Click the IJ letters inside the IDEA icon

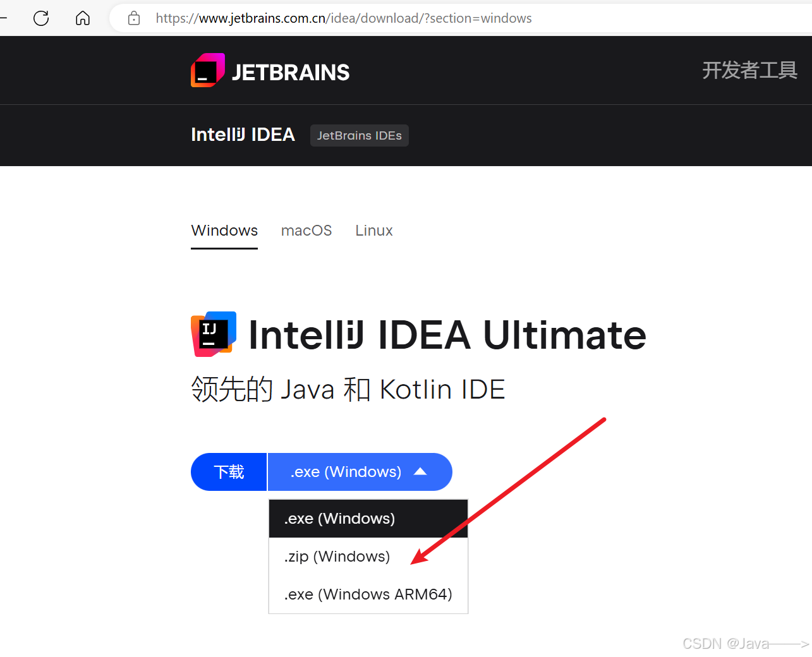tap(209, 328)
